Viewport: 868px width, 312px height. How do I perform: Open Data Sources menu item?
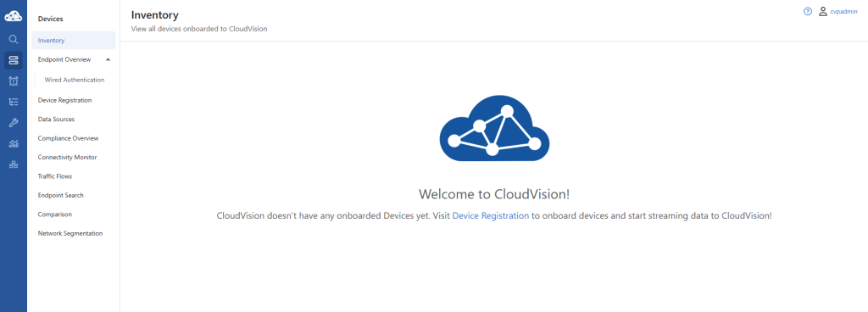point(56,119)
